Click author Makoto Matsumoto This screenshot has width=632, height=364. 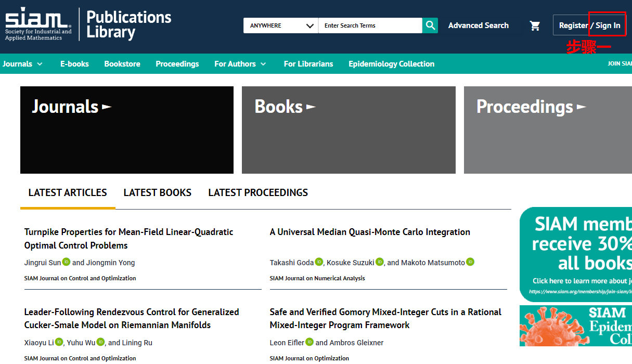pos(433,263)
